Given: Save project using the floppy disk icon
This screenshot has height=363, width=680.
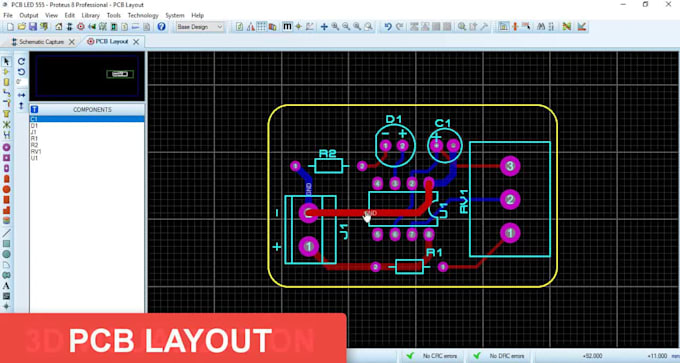Looking at the screenshot, I should pyautogui.click(x=33, y=27).
